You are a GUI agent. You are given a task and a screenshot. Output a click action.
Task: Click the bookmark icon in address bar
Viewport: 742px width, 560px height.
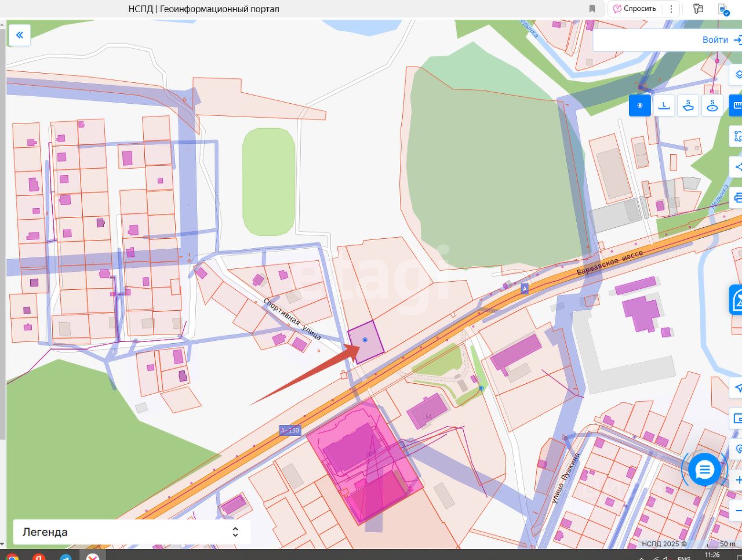click(x=592, y=9)
